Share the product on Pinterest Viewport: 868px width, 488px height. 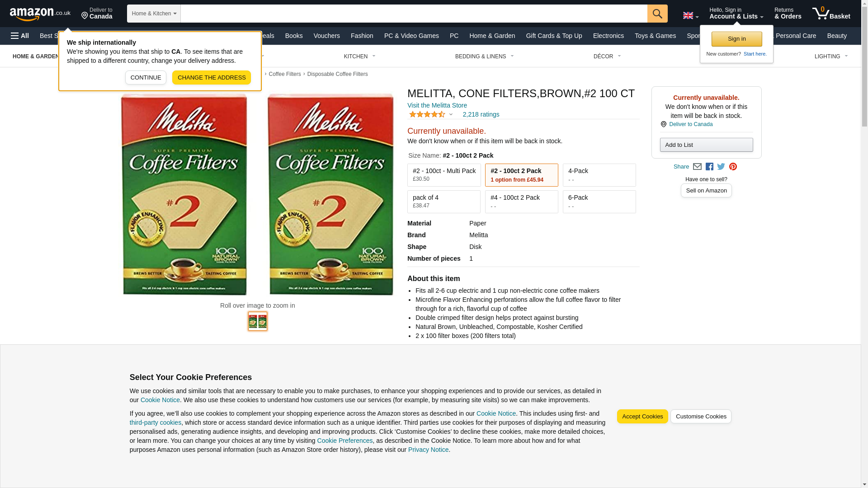pyautogui.click(x=733, y=167)
